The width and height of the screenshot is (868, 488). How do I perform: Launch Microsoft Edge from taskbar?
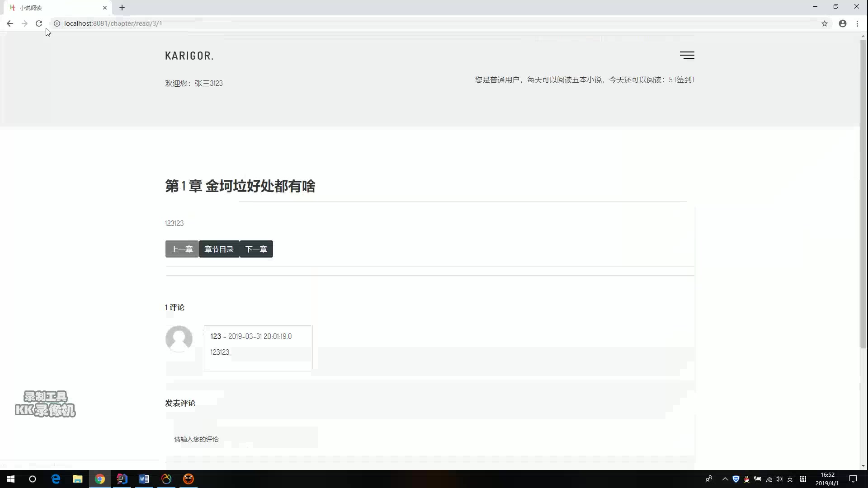[56, 479]
